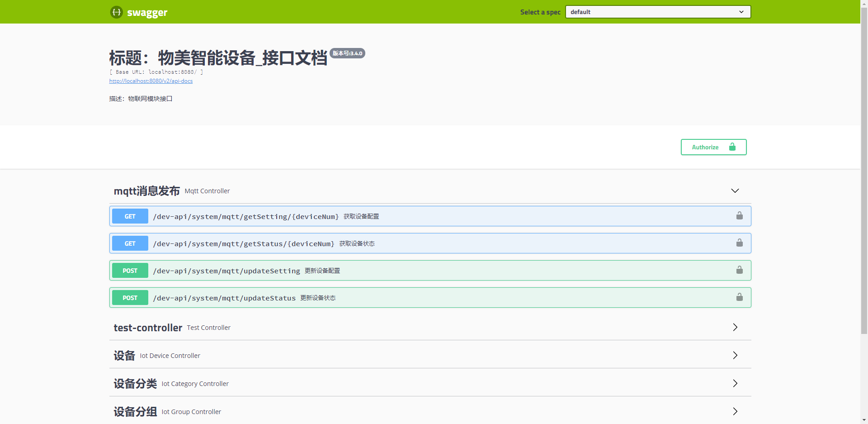
Task: Expand the 设备 Iot Device Controller section
Action: [735, 355]
